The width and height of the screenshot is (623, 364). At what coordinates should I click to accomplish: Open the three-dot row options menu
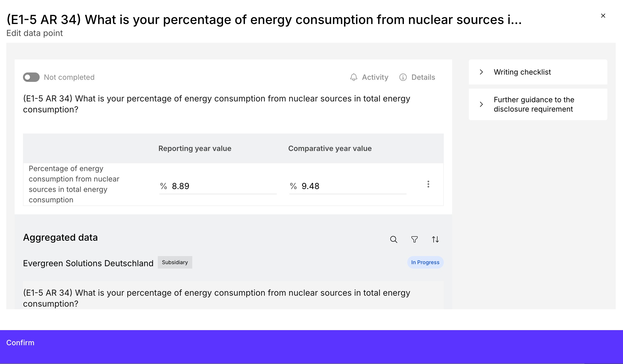[428, 184]
